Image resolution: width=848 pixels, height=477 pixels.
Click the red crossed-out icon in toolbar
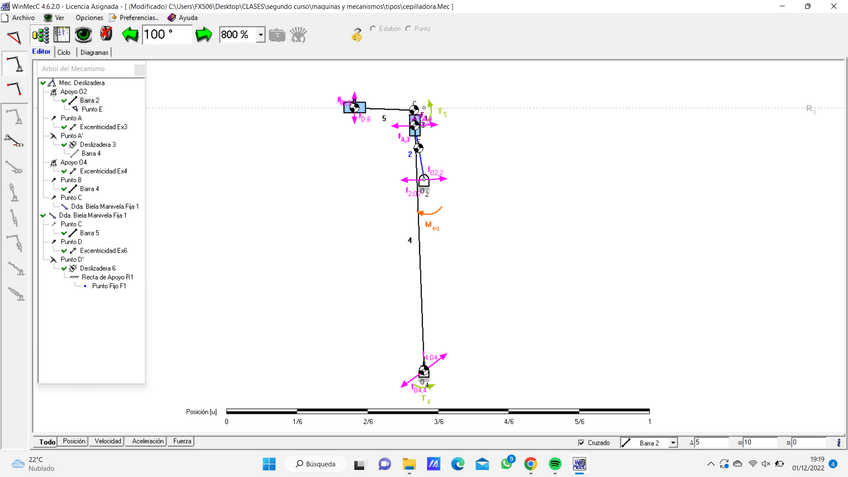point(106,35)
